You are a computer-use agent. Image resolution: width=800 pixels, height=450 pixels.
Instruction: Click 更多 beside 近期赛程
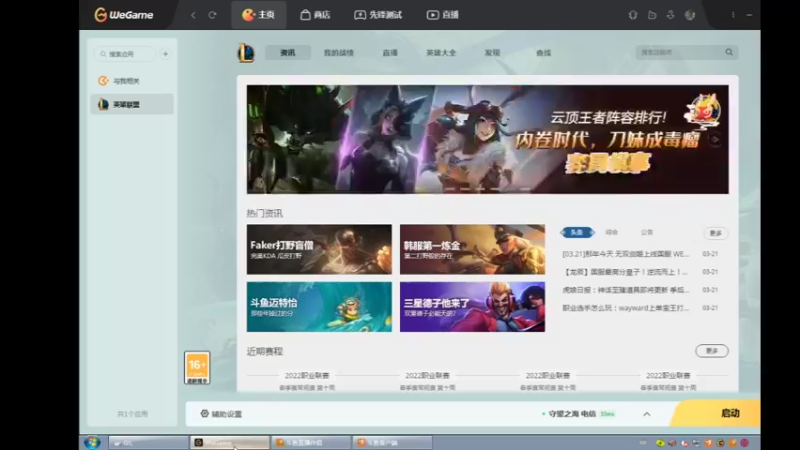(x=712, y=351)
